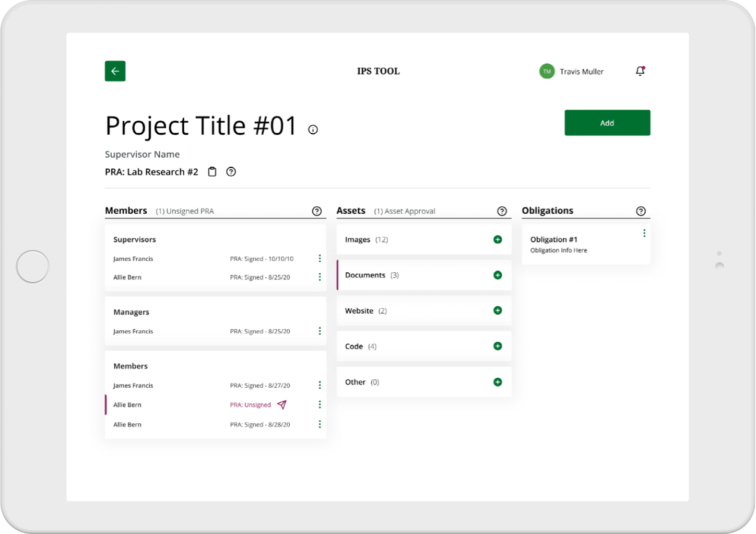Open the Obligation #1 card

point(586,245)
